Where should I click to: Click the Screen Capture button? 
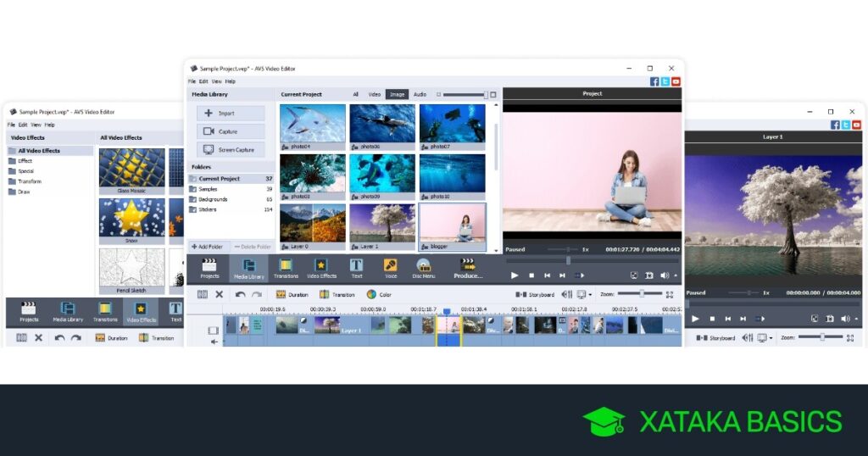coord(231,149)
